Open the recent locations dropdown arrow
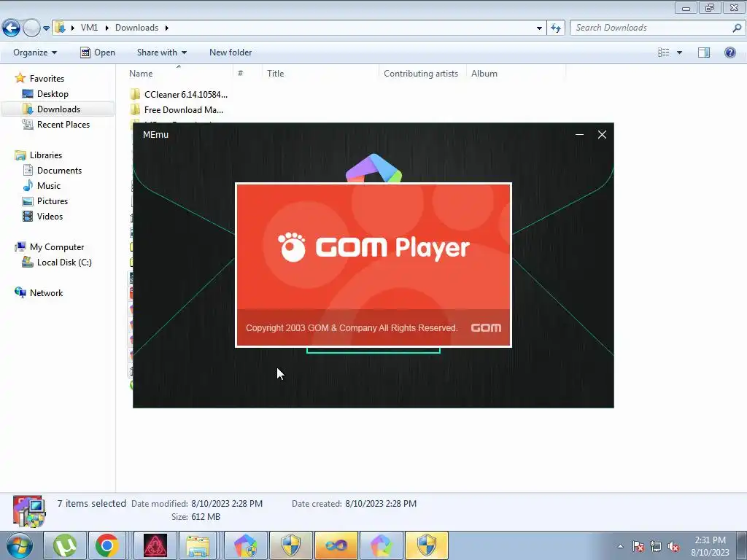 [x=46, y=28]
